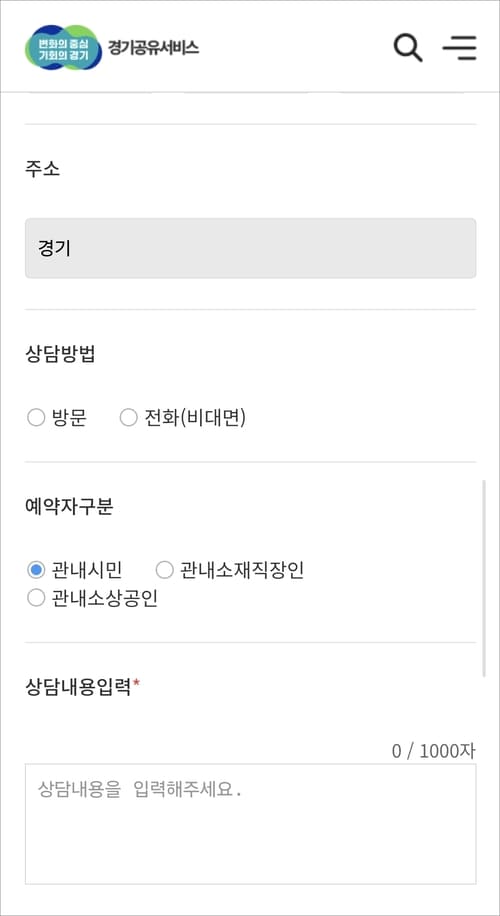Open the hamburger menu icon
The image size is (500, 916).
coord(460,47)
